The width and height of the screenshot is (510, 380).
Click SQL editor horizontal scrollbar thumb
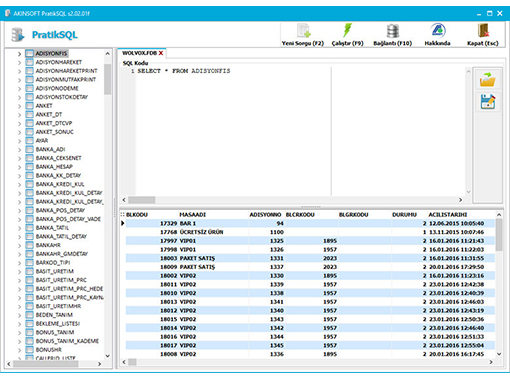pyautogui.click(x=142, y=200)
